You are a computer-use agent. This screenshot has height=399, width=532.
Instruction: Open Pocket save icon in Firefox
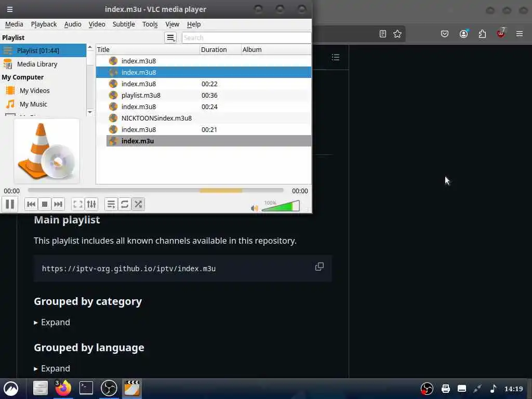click(x=445, y=34)
